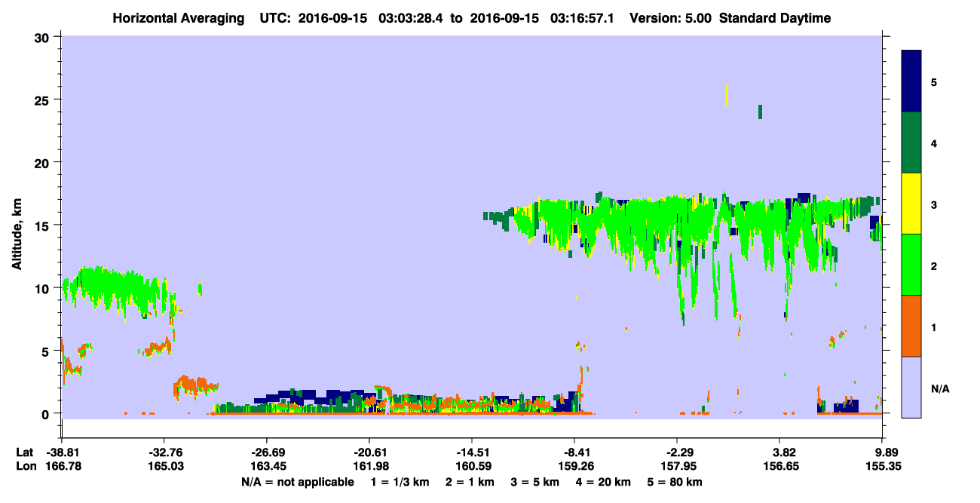The width and height of the screenshot is (980, 503).
Task: Click latitude value '-14.51'
Action: pyautogui.click(x=471, y=452)
